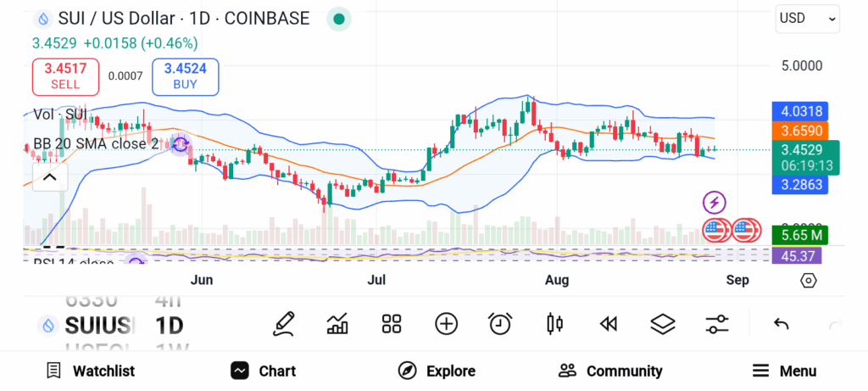The height and width of the screenshot is (391, 868).
Task: Open the indicators chart icon
Action: pos(337,323)
